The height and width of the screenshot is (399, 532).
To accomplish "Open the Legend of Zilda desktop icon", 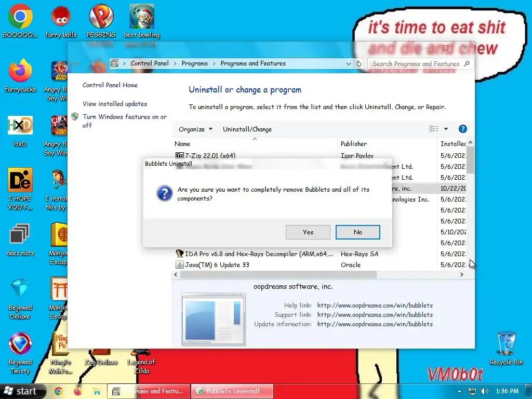I will point(141,362).
